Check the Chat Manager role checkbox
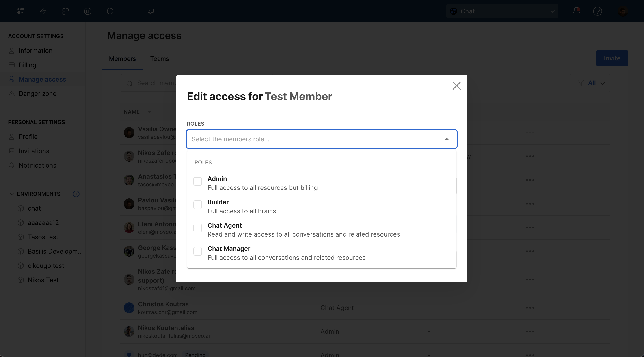644x357 pixels. point(197,251)
